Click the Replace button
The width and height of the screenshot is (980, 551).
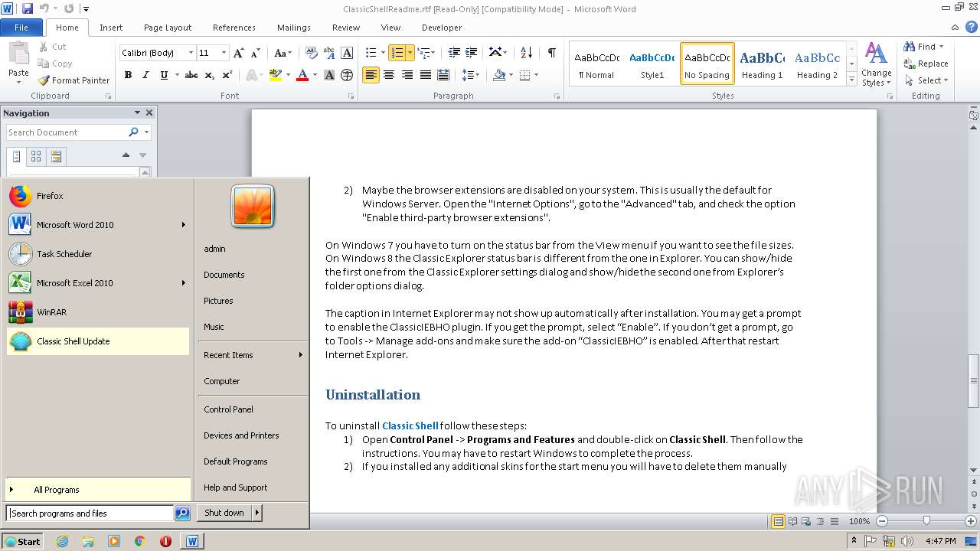[926, 64]
